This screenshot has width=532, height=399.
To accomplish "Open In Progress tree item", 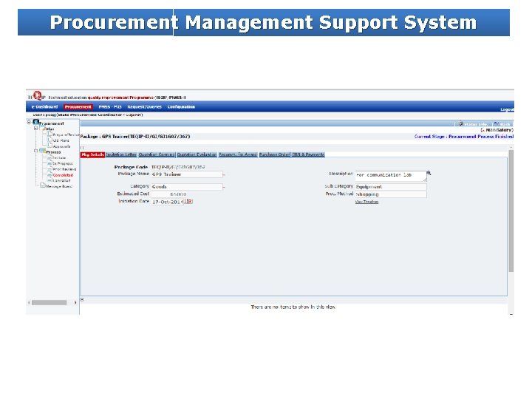I will (x=63, y=163).
